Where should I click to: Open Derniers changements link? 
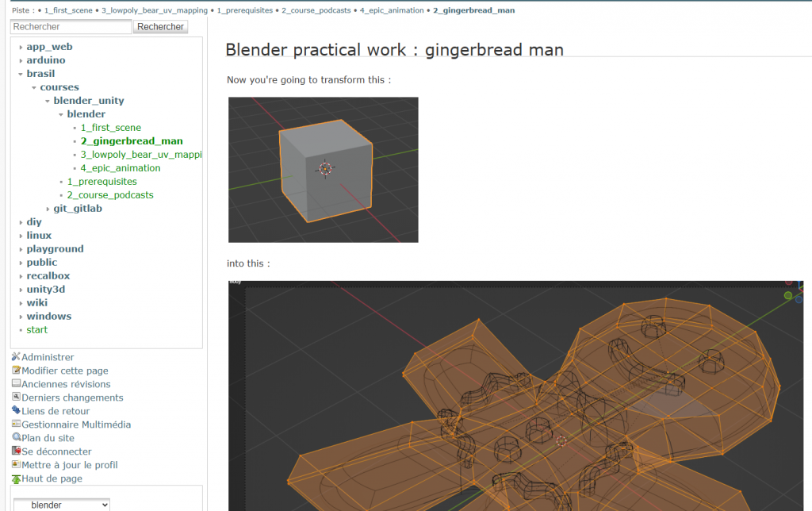pyautogui.click(x=72, y=398)
